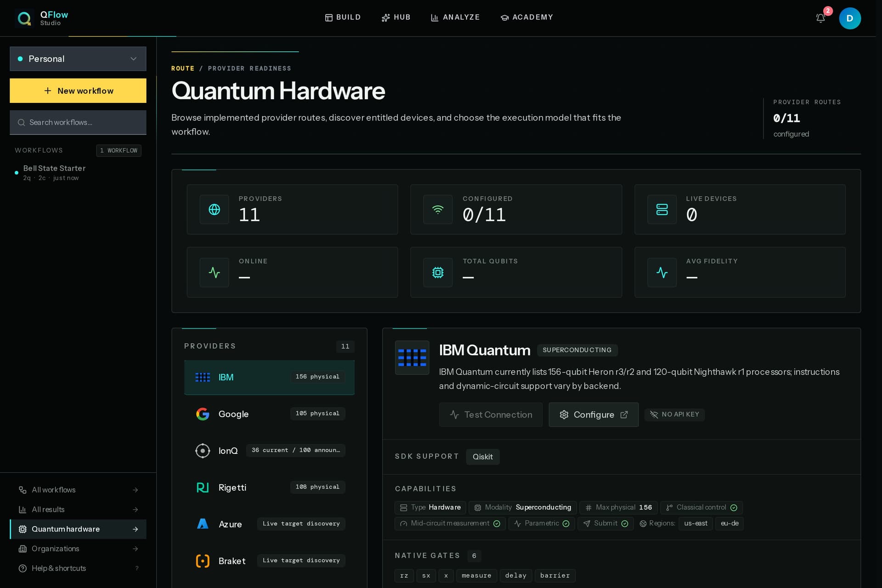Click the SUPERCONDUCTING badge
This screenshot has height=588, width=882.
[577, 350]
